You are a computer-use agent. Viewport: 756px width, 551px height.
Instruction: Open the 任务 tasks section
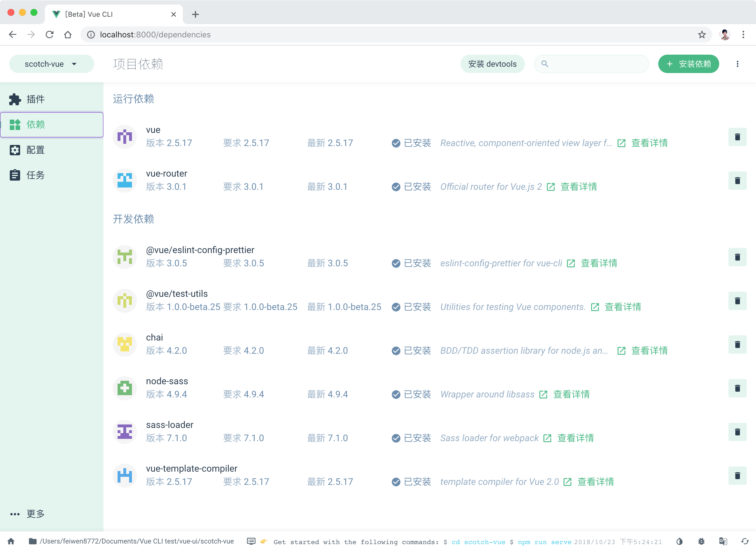pos(52,175)
